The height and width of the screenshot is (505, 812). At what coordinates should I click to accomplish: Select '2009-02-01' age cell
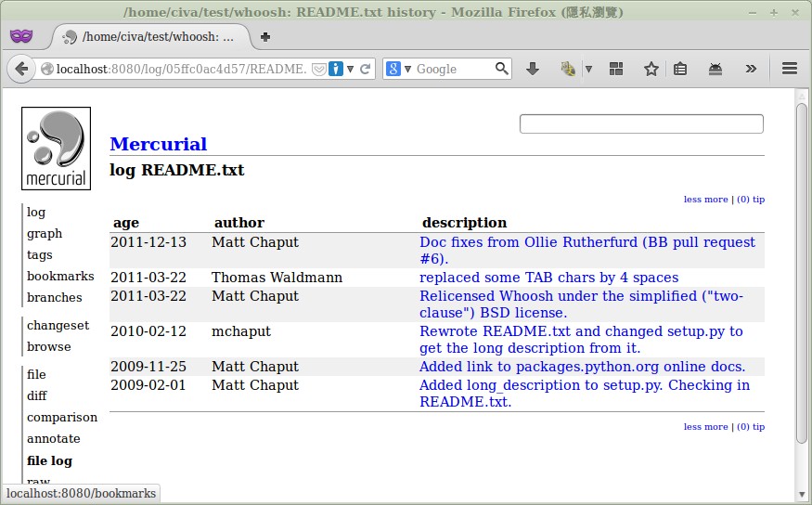click(x=148, y=385)
